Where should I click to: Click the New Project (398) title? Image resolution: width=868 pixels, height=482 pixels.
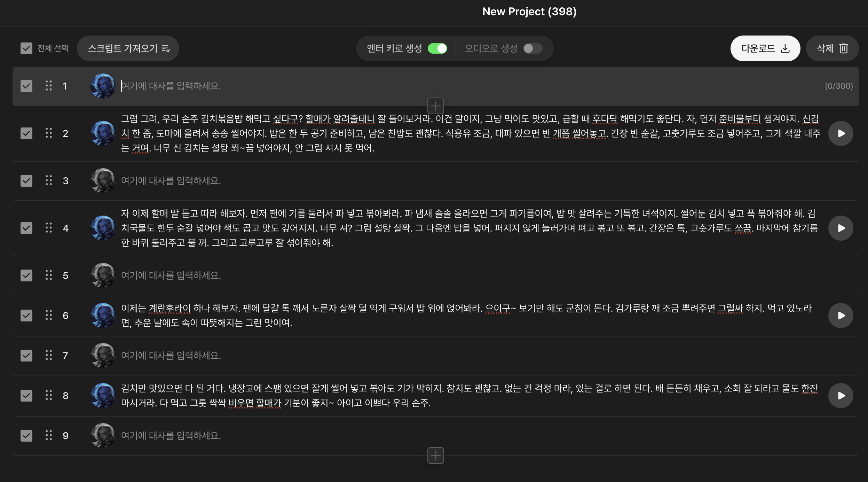tap(529, 11)
